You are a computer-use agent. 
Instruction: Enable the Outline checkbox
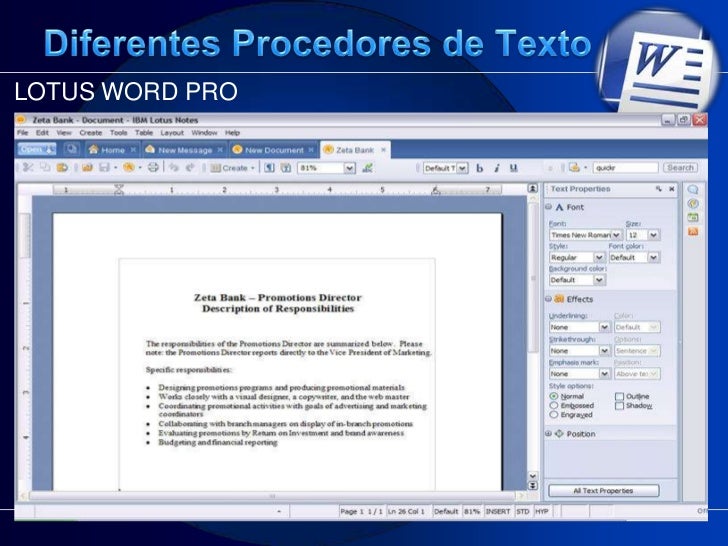coord(619,396)
